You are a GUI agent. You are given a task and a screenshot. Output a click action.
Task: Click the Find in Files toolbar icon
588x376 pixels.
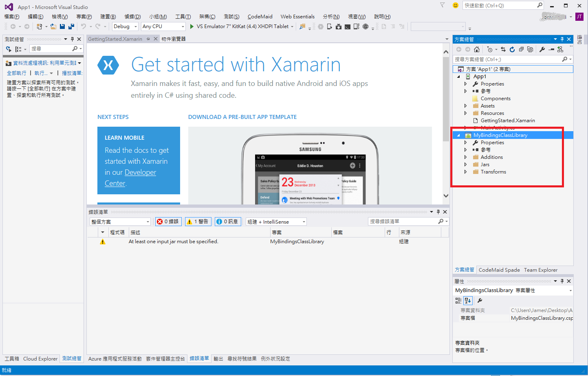pyautogui.click(x=302, y=26)
